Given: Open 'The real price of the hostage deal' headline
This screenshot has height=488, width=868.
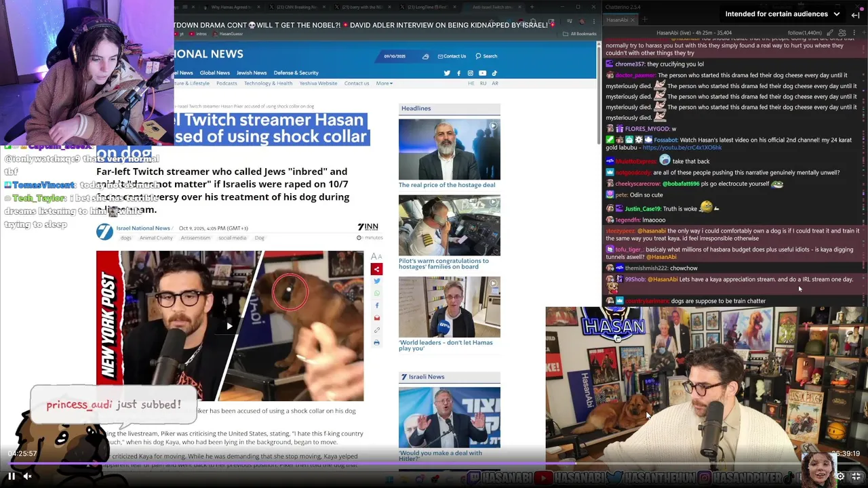Looking at the screenshot, I should 447,185.
